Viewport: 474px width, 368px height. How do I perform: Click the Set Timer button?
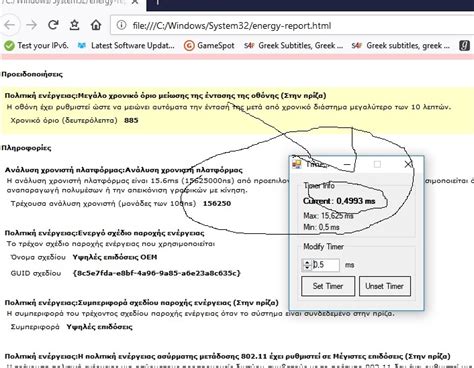click(328, 286)
